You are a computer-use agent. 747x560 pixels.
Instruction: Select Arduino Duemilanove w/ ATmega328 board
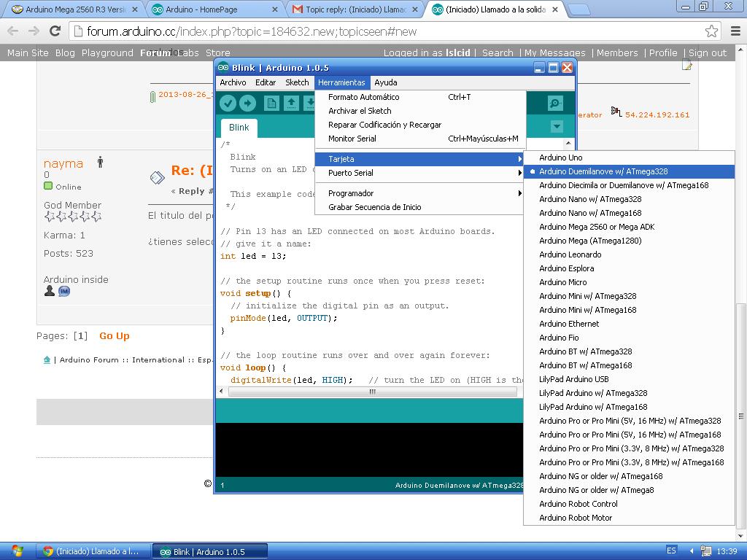pos(629,171)
